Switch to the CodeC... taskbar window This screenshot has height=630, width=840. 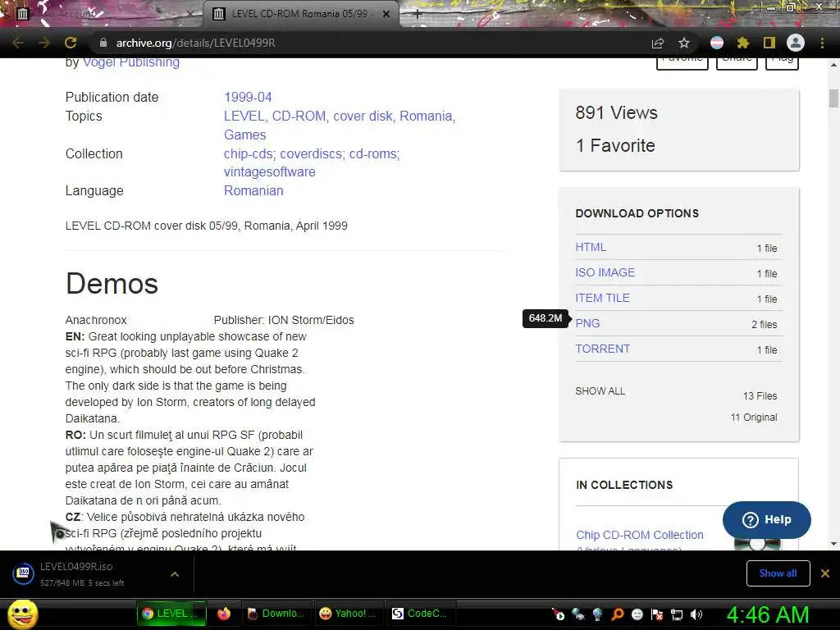(420, 614)
